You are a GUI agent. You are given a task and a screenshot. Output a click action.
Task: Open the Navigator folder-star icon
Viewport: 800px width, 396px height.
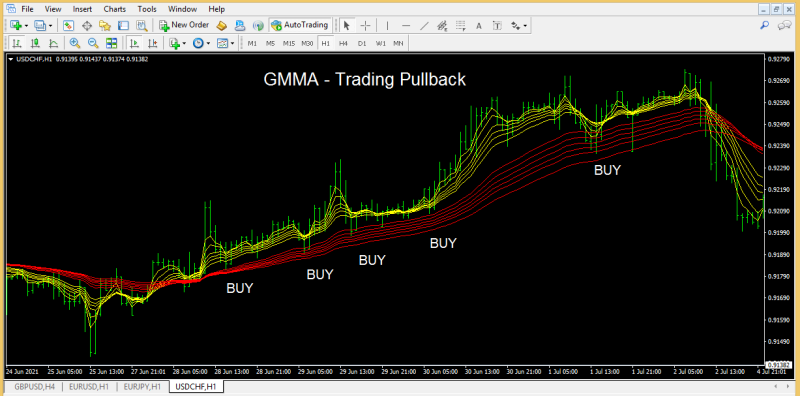click(x=105, y=25)
